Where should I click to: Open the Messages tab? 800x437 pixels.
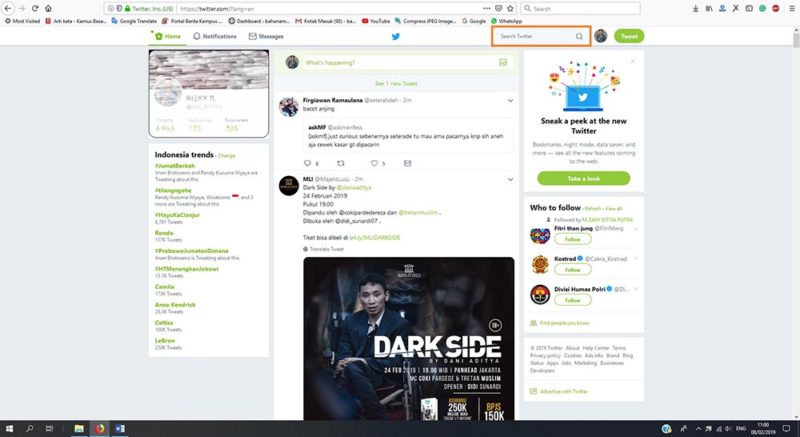point(266,36)
